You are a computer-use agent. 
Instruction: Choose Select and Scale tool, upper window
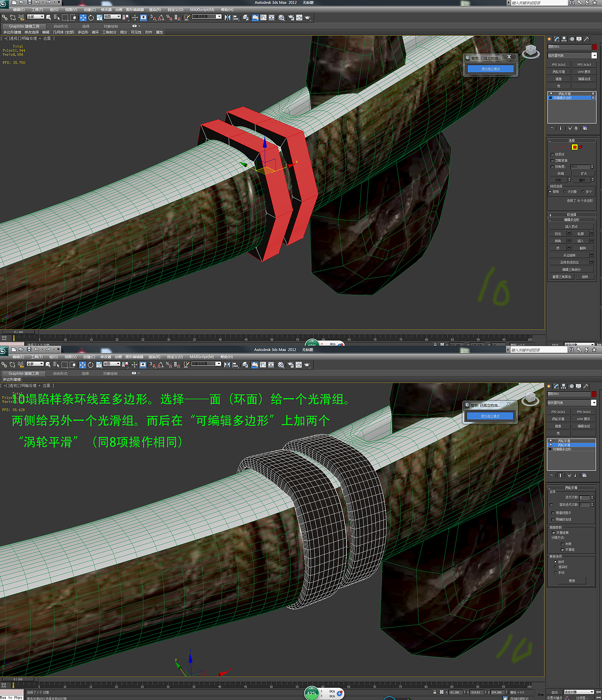[x=99, y=17]
